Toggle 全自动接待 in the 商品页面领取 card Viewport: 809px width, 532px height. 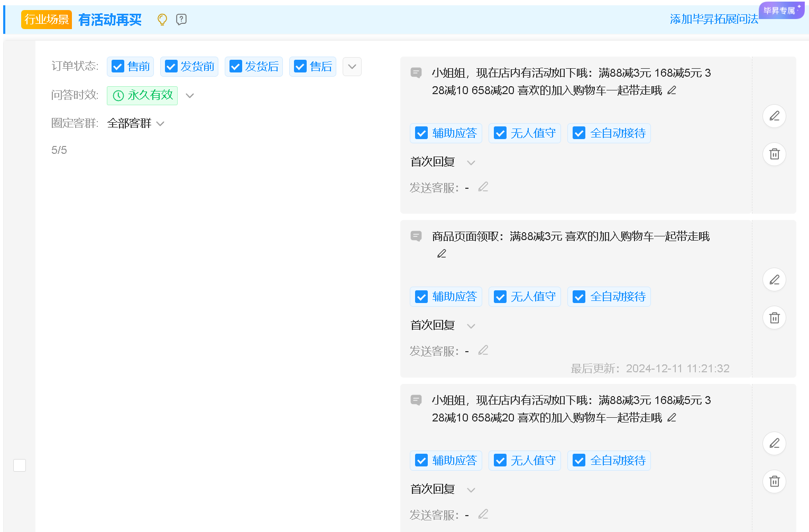click(x=579, y=297)
